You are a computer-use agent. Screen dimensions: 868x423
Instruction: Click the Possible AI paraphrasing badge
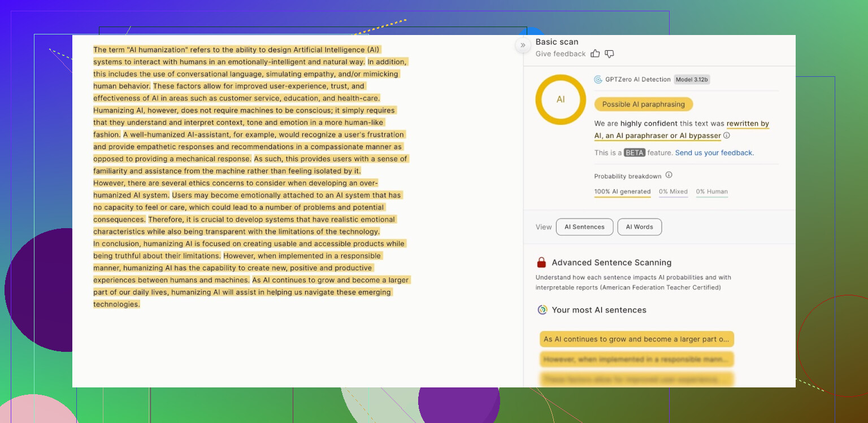click(643, 104)
